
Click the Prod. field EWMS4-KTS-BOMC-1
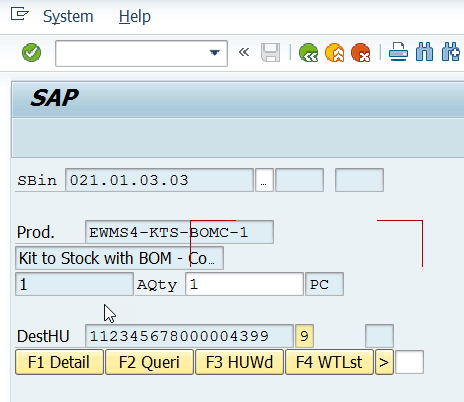pos(179,232)
